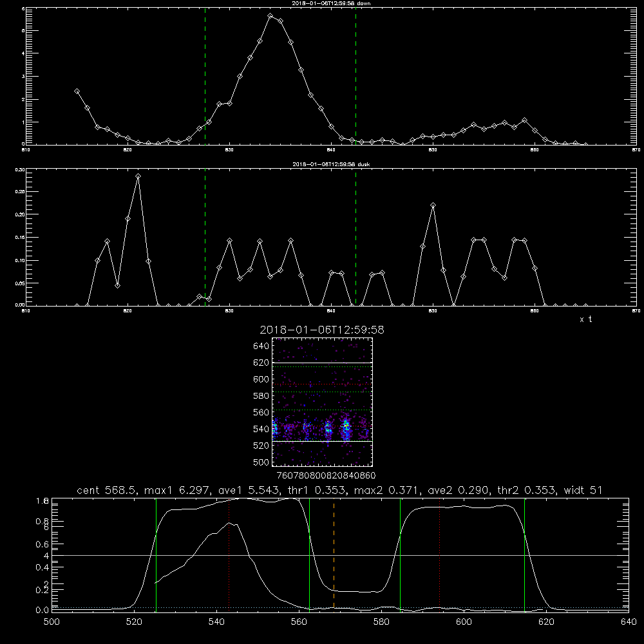
Task: Click green dashed line near 828 in dawn plot
Action: (205, 76)
